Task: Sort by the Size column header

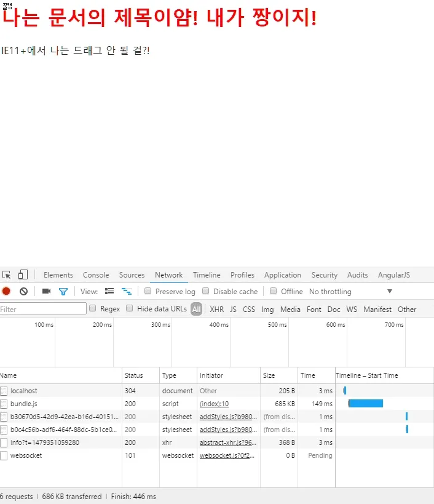Action: tap(279, 375)
